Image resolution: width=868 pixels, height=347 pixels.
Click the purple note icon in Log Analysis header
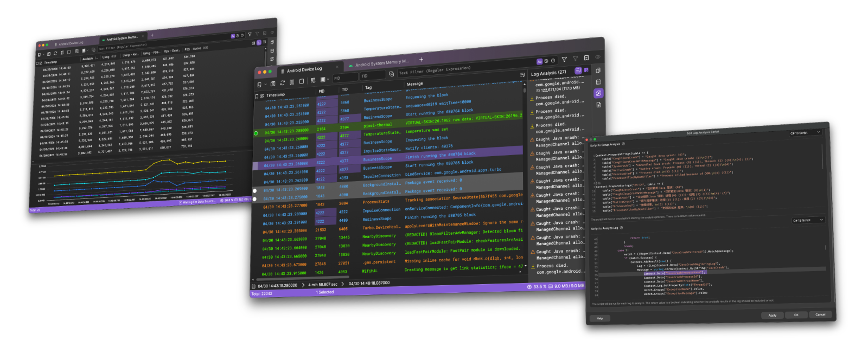pos(586,70)
